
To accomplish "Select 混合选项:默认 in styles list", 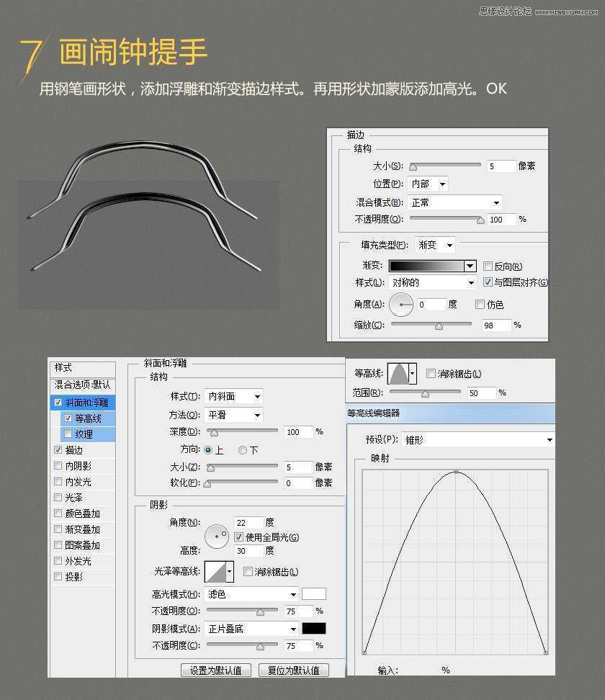I will (x=83, y=385).
